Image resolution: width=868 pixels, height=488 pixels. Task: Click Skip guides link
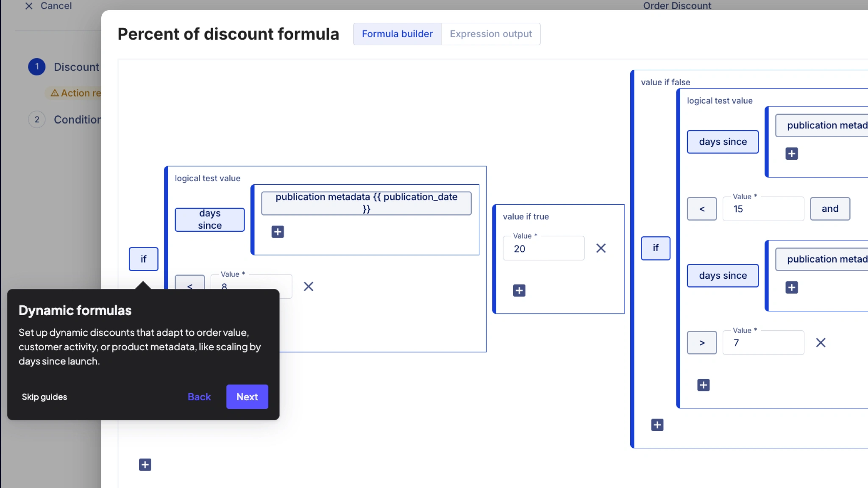click(45, 397)
